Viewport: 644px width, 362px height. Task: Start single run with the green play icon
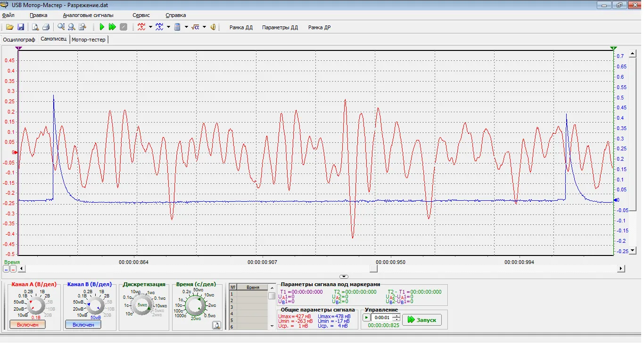click(x=101, y=27)
